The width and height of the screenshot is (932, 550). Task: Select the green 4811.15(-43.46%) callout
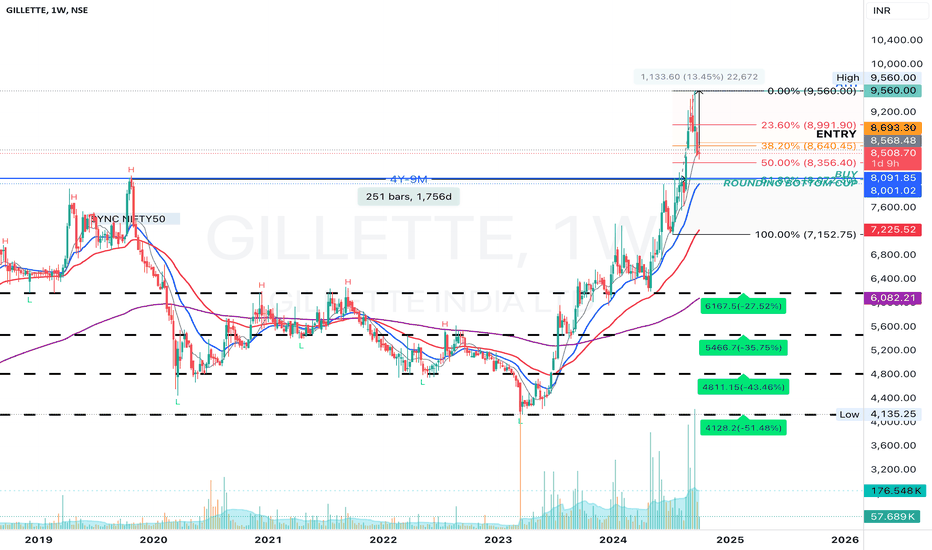[744, 386]
